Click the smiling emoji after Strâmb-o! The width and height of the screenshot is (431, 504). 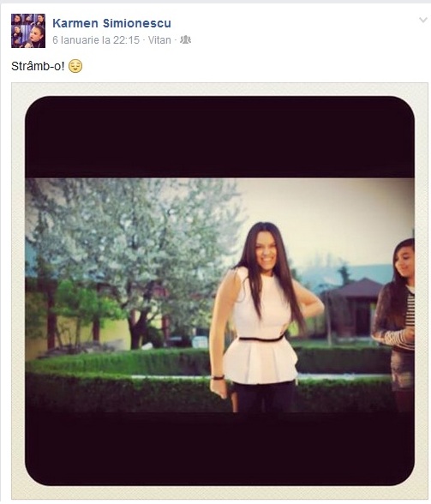(x=75, y=66)
